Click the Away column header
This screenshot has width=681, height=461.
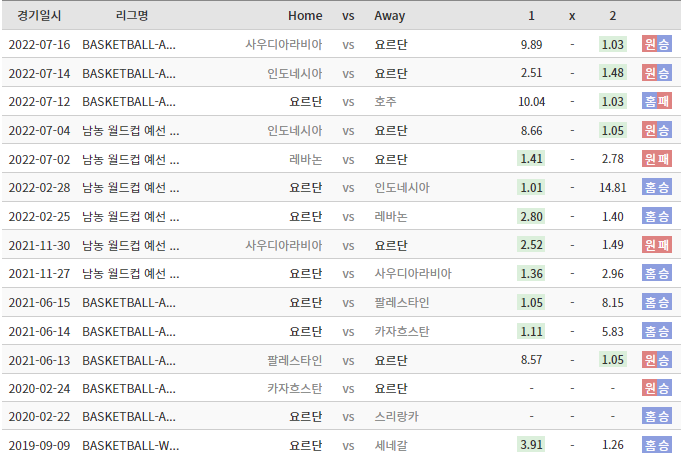(390, 15)
